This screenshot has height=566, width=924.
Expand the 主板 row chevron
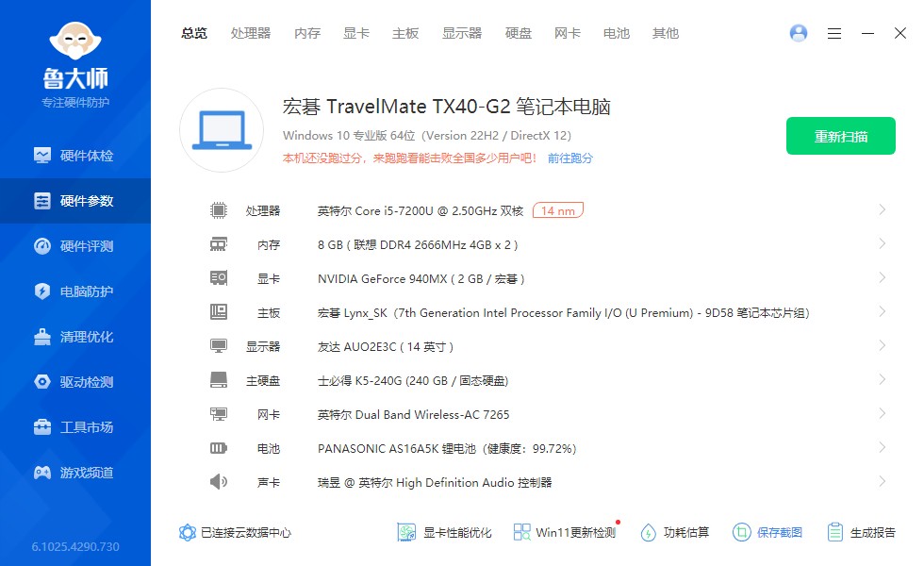pyautogui.click(x=883, y=311)
